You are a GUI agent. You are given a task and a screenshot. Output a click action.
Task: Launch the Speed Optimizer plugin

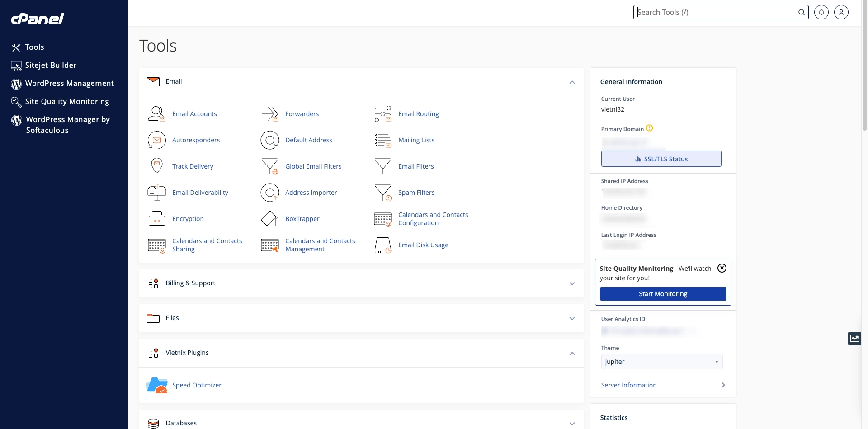[197, 385]
